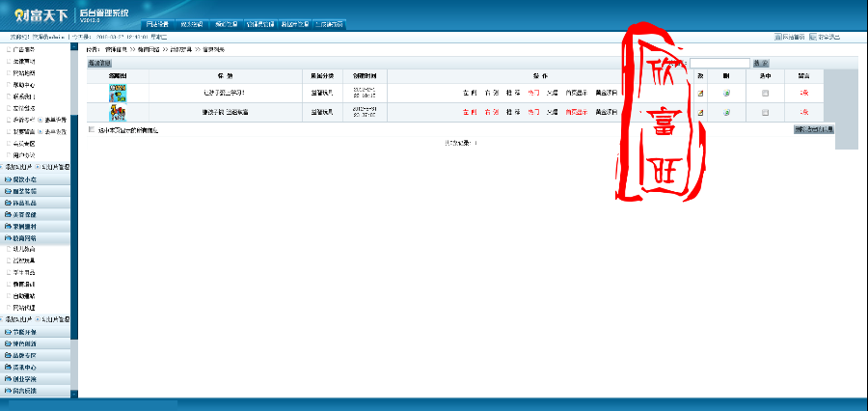Viewport: 868px width, 411px height.
Task: Open the 网站设置 tab in the header
Action: point(158,24)
